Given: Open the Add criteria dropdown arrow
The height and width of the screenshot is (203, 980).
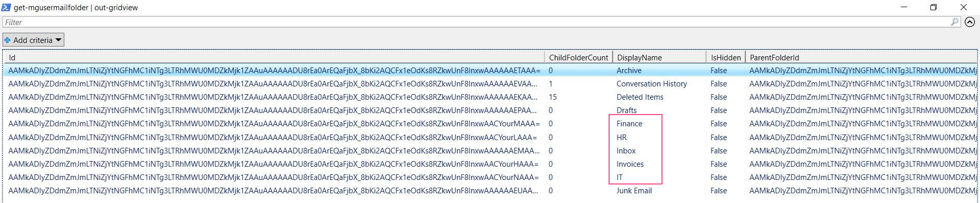Looking at the screenshot, I should coord(58,40).
